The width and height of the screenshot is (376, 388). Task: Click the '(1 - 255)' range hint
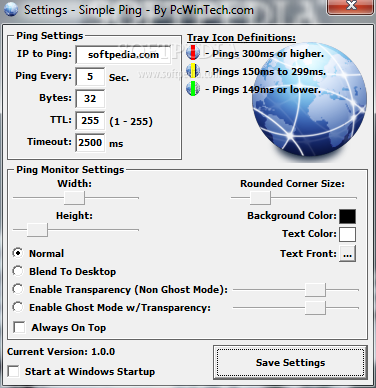tap(131, 121)
